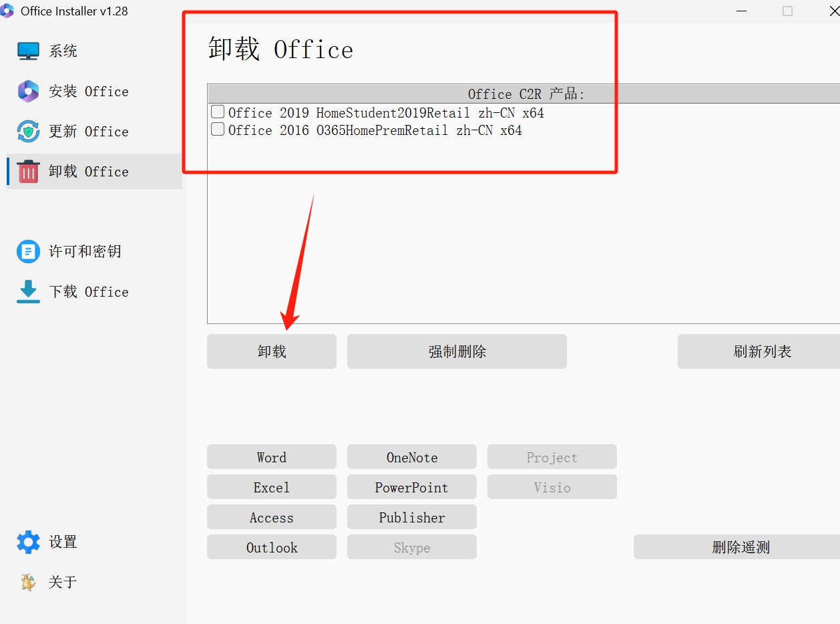Image resolution: width=840 pixels, height=624 pixels.
Task: Open settings via the 设置 gear icon
Action: [27, 542]
